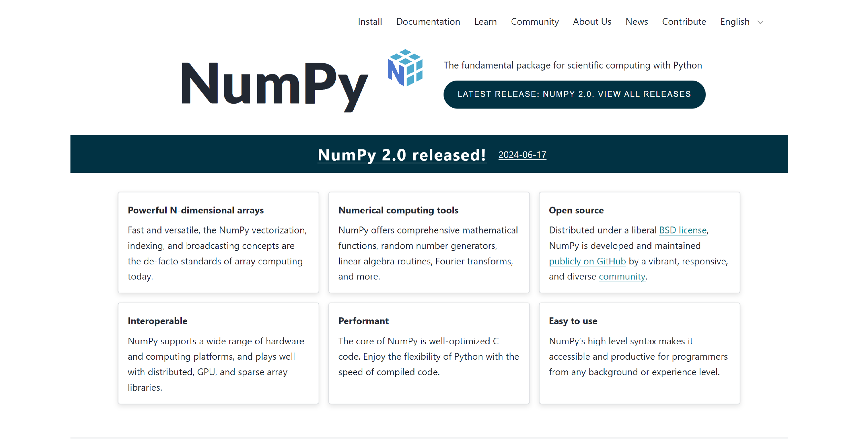Click the Community navigation link

tap(535, 21)
